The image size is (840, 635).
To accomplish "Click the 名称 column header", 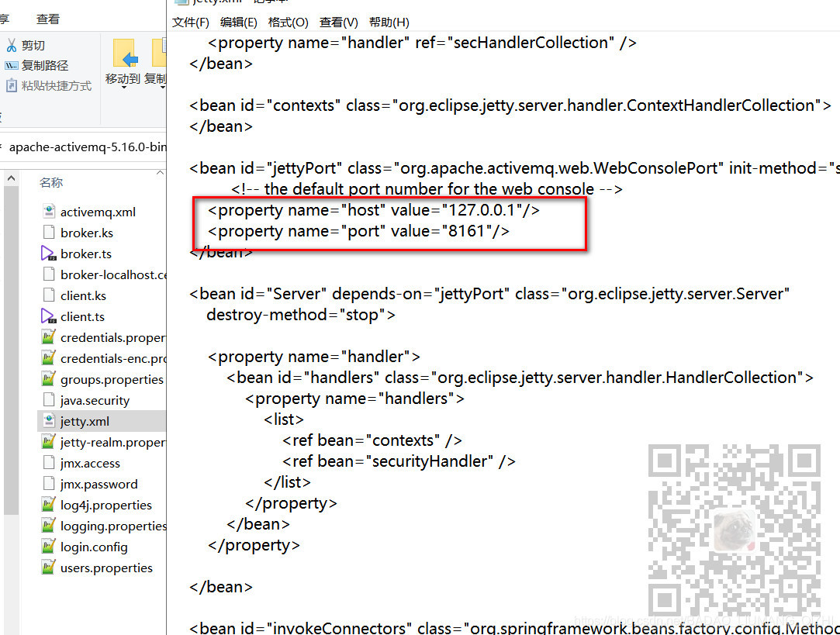I will [x=50, y=182].
